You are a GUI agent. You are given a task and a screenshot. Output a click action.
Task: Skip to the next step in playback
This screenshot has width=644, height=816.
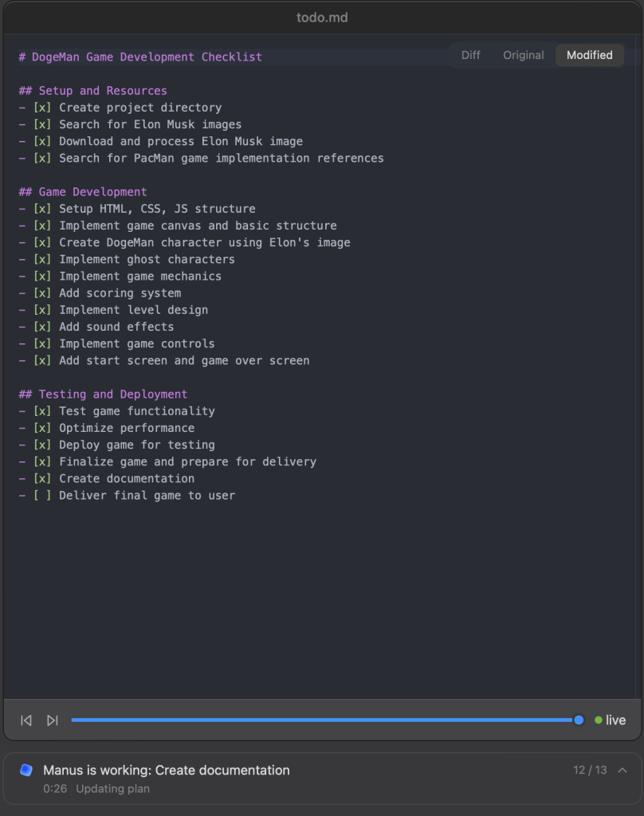click(x=53, y=720)
